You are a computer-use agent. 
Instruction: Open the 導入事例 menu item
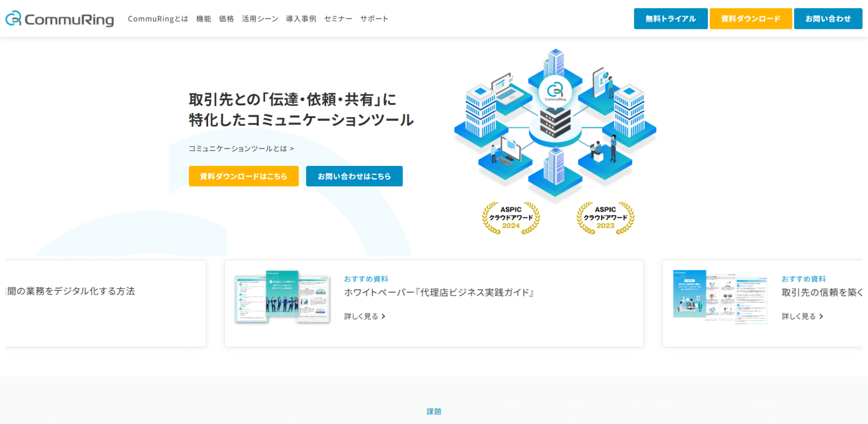tap(301, 19)
